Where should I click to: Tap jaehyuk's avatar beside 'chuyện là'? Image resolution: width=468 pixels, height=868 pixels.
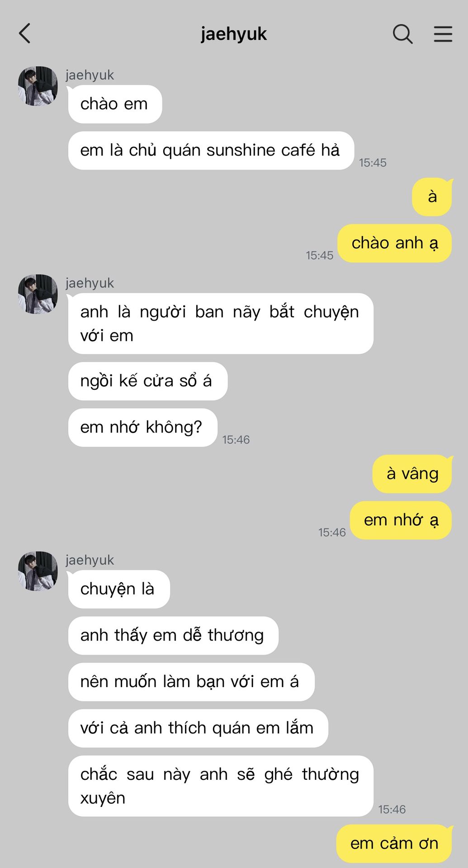point(38,571)
